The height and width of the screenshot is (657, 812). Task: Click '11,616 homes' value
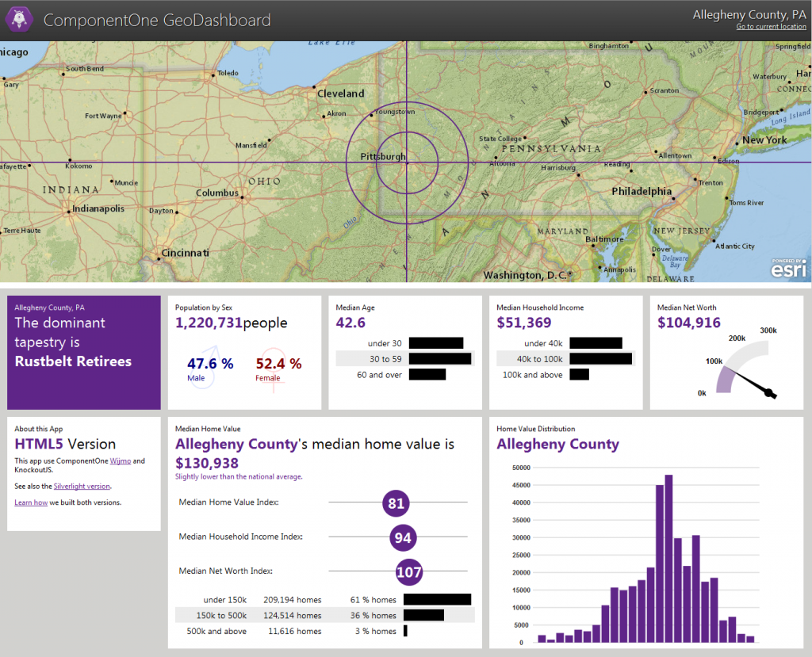295,631
